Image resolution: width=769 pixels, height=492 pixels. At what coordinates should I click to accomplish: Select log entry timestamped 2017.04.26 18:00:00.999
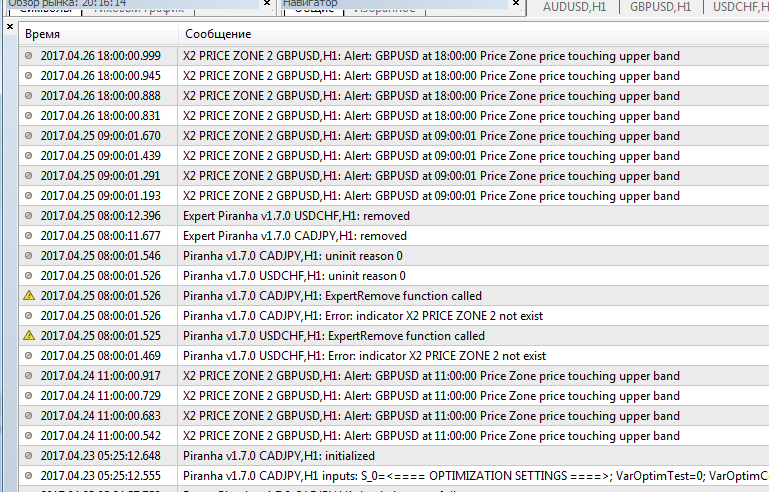click(x=394, y=56)
